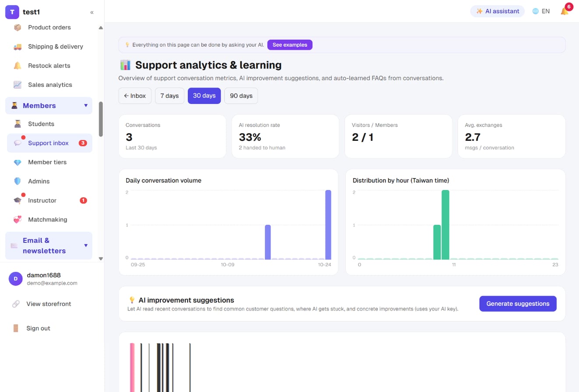
Task: Collapse the sidebar with double chevron
Action: [92, 12]
